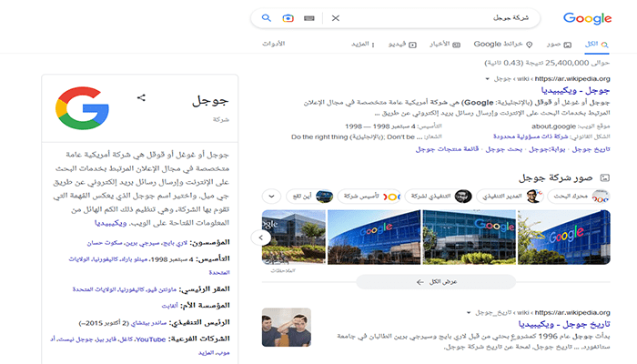Viewport: 637px width, 364px height.
Task: Open the leftmost Google campus image
Action: point(294,237)
